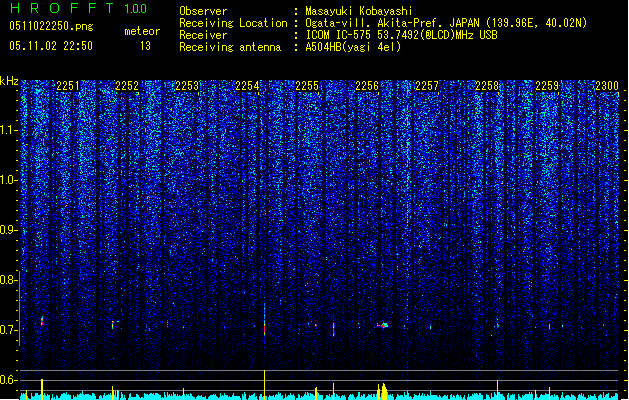
Task: Click the A504HB(yagi 4el) antenna text
Action: [353, 47]
